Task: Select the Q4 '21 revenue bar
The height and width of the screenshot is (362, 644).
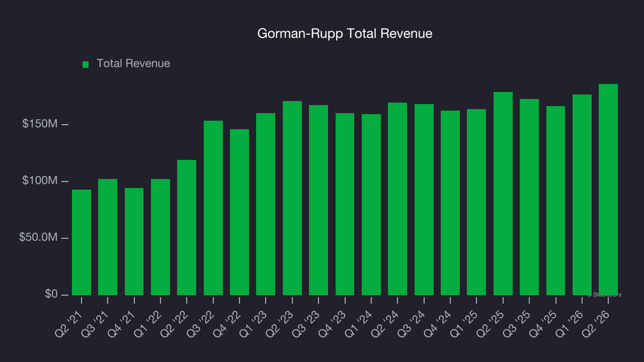Action: pos(134,241)
